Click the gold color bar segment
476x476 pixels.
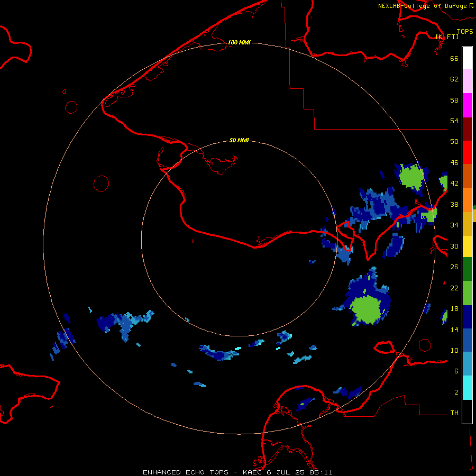point(467,224)
